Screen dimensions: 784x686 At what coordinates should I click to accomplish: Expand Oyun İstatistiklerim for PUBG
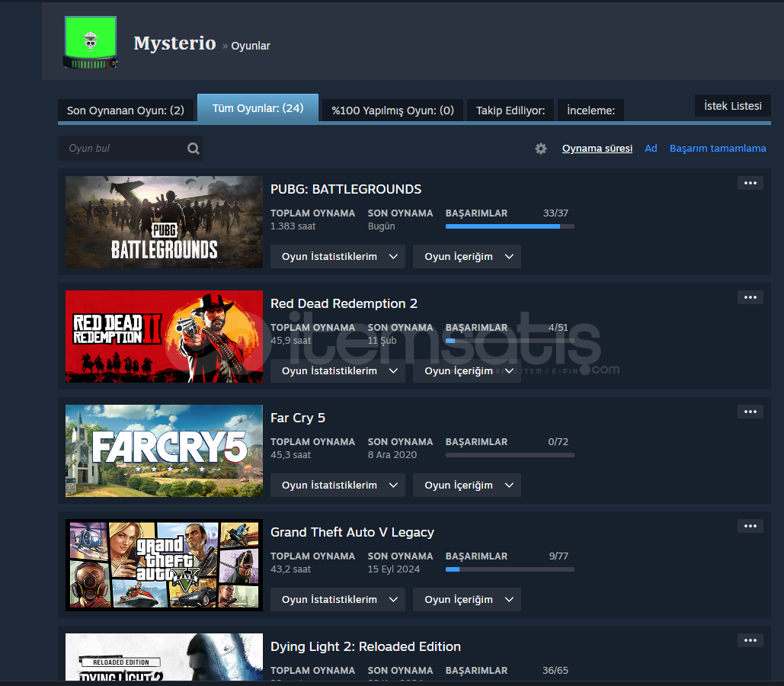(338, 257)
